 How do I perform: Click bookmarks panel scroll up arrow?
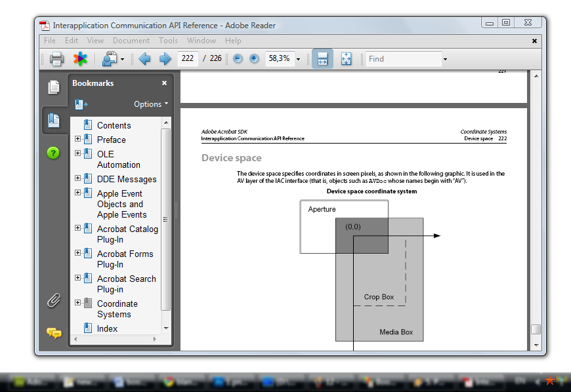166,123
